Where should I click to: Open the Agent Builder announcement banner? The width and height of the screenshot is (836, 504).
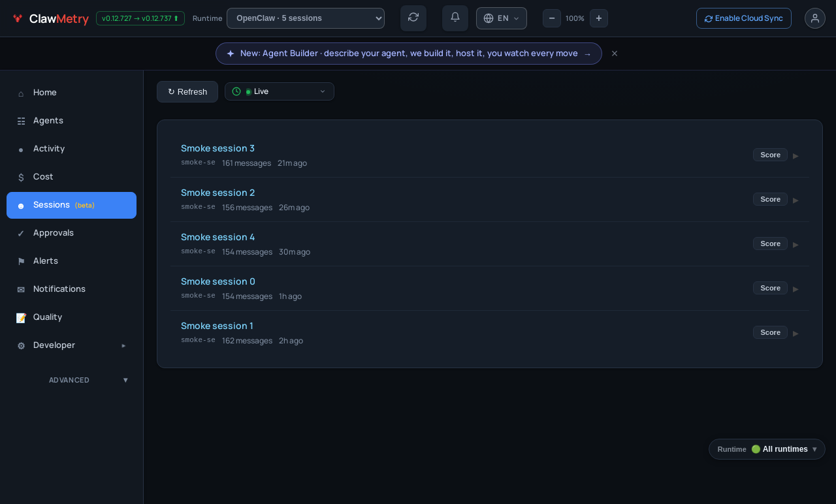(409, 54)
